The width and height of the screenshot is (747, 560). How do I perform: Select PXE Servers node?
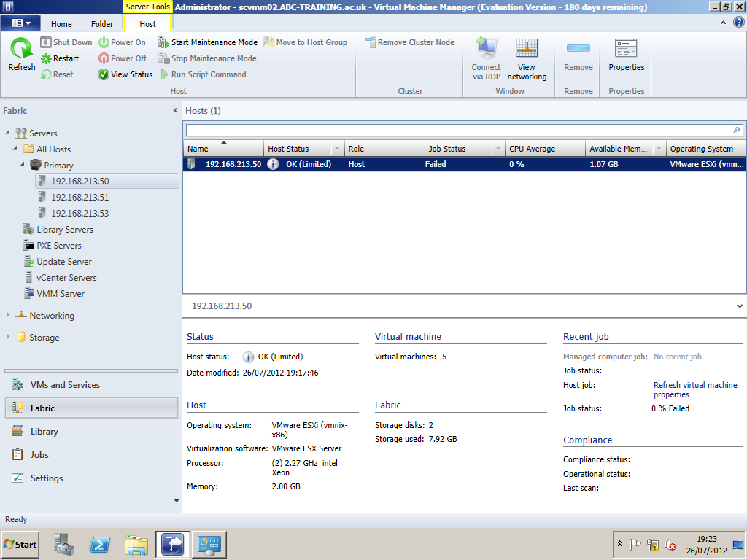coord(53,246)
